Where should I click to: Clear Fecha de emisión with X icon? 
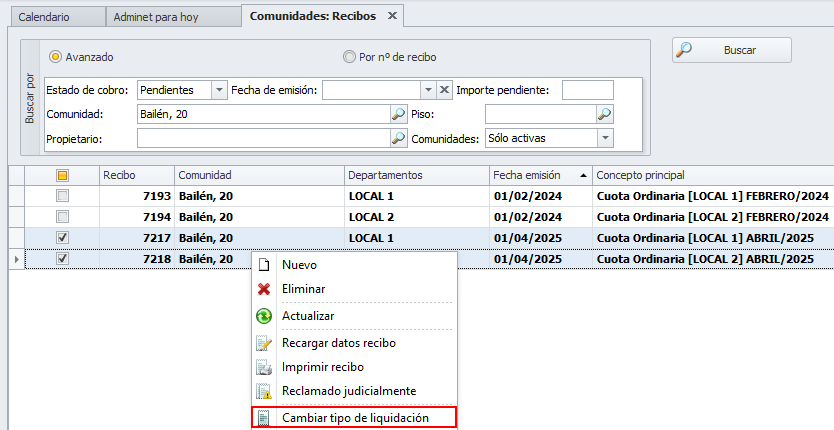[x=444, y=90]
